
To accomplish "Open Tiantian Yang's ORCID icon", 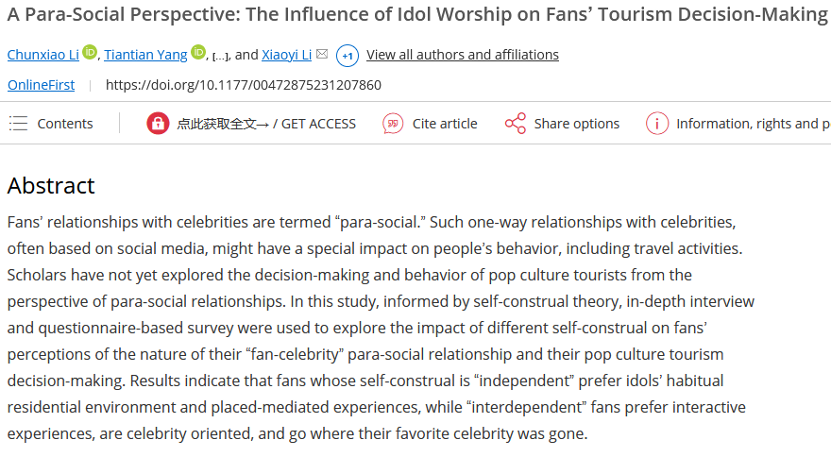I will [198, 53].
